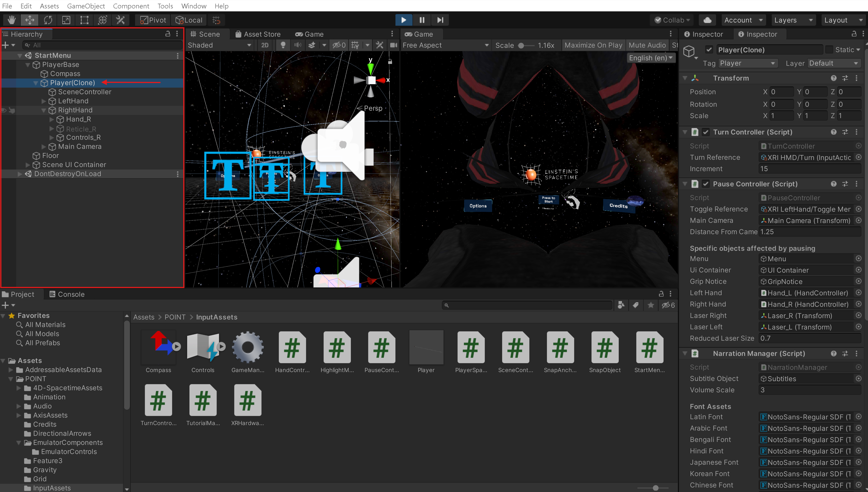868x492 pixels.
Task: Disable the Turn Controller script checkbox
Action: pyautogui.click(x=706, y=132)
